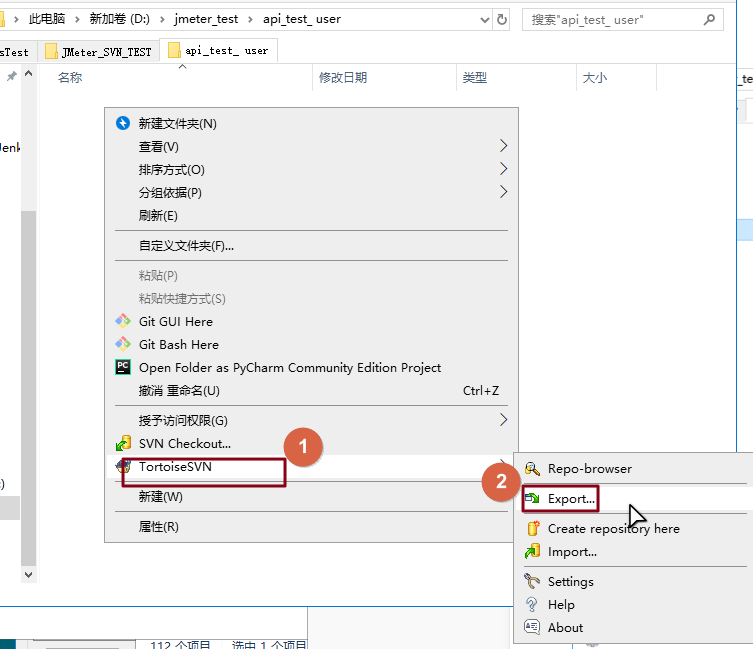Open the 分组依据(P) submenu
Image resolution: width=753 pixels, height=649 pixels.
click(x=312, y=193)
